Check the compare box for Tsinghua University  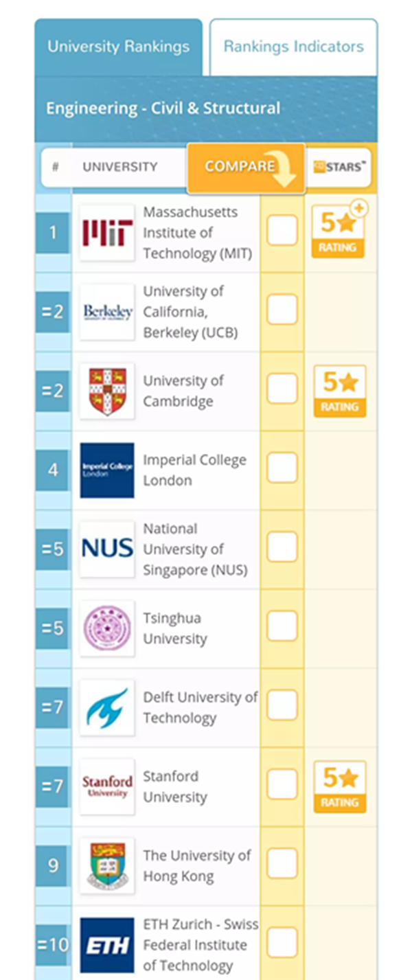[x=282, y=626]
